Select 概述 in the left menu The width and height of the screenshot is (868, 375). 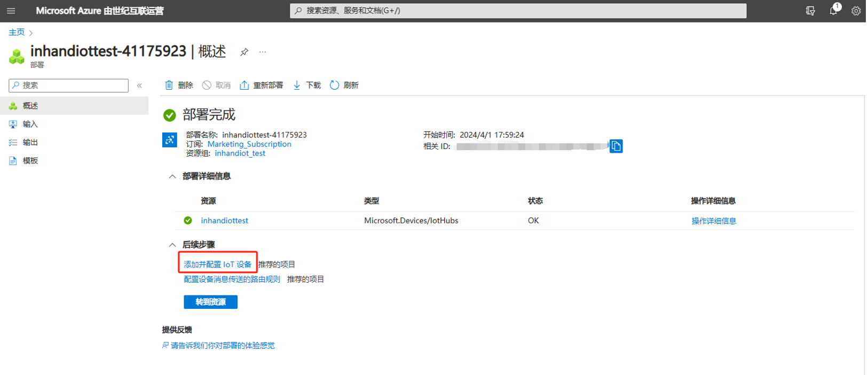point(74,106)
